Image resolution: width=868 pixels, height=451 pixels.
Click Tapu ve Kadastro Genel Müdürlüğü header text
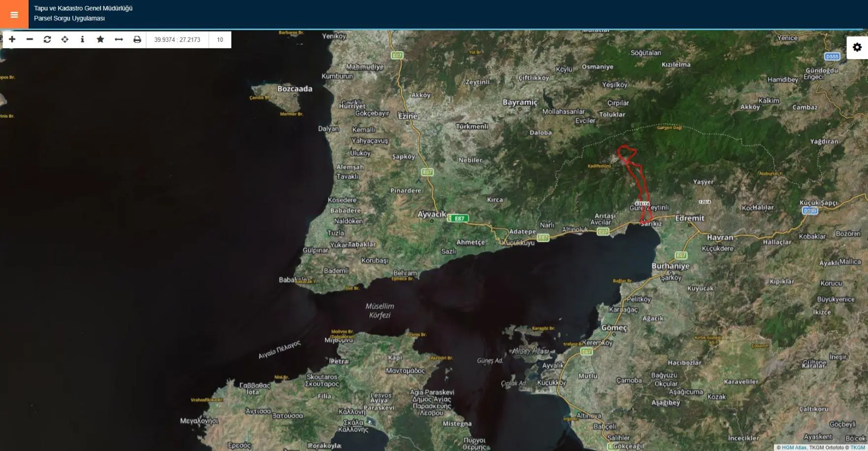click(83, 8)
